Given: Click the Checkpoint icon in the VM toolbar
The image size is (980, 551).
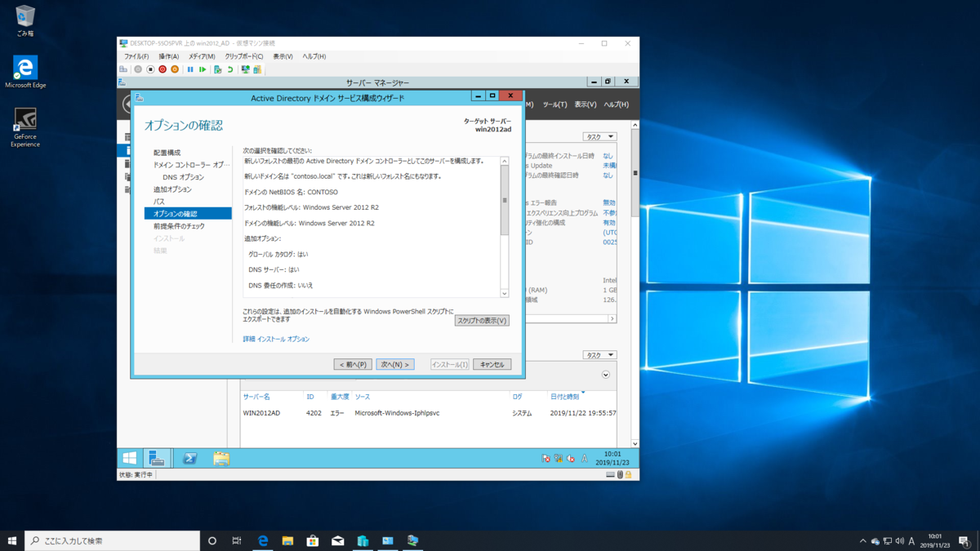Looking at the screenshot, I should click(x=218, y=69).
